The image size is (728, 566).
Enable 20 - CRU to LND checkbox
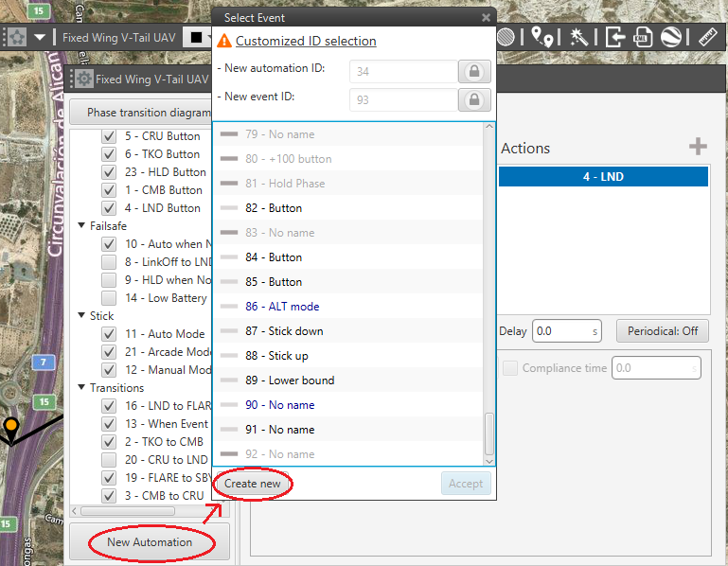point(109,460)
